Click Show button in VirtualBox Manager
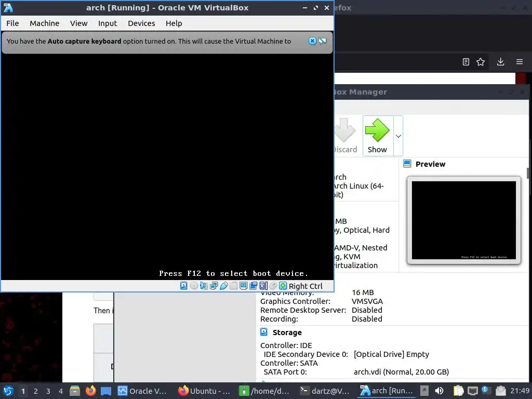The image size is (532, 399). (x=377, y=136)
